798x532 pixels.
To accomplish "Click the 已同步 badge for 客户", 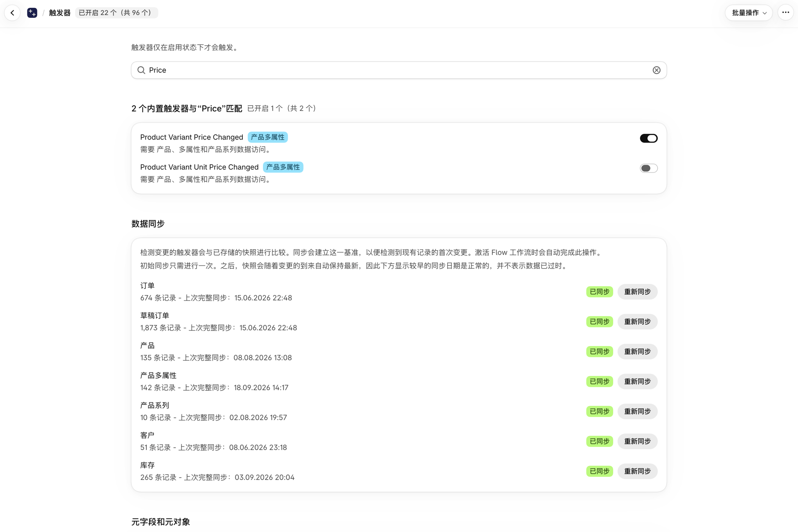I will point(599,441).
